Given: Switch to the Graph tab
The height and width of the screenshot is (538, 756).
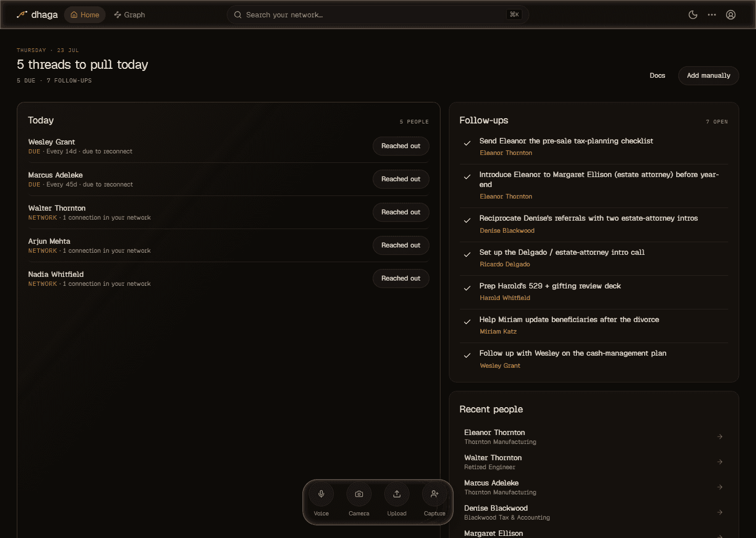Looking at the screenshot, I should coord(130,15).
